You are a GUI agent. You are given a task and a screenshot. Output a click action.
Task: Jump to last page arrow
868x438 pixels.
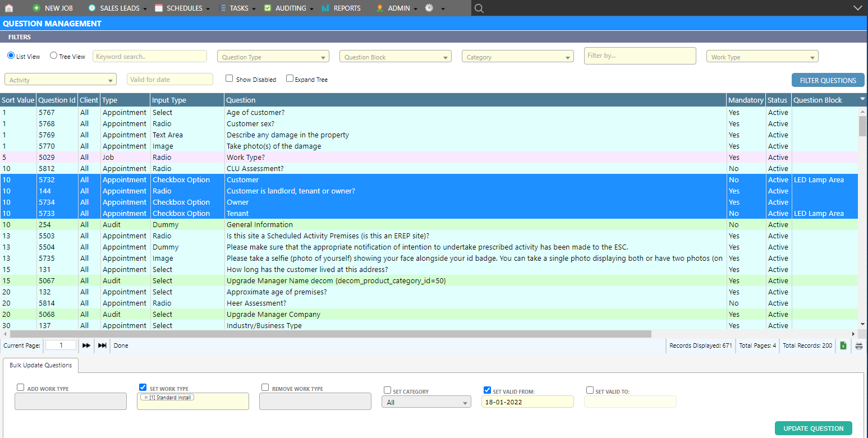102,345
